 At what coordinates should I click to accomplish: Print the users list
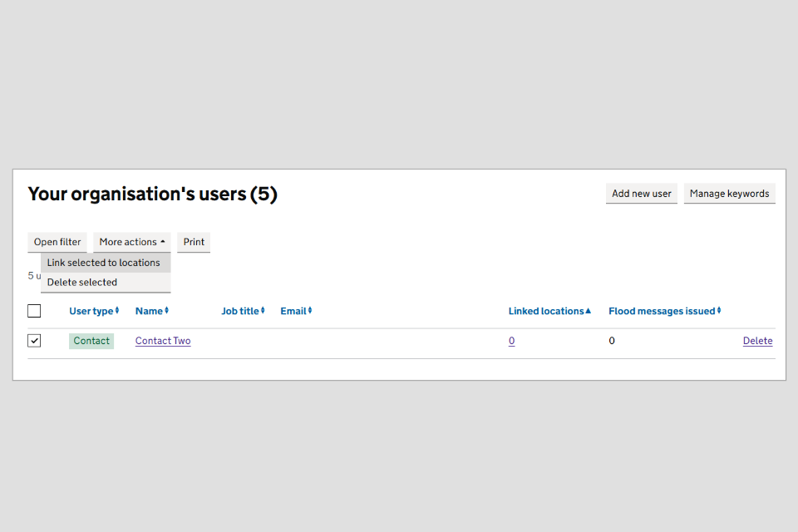(x=194, y=242)
